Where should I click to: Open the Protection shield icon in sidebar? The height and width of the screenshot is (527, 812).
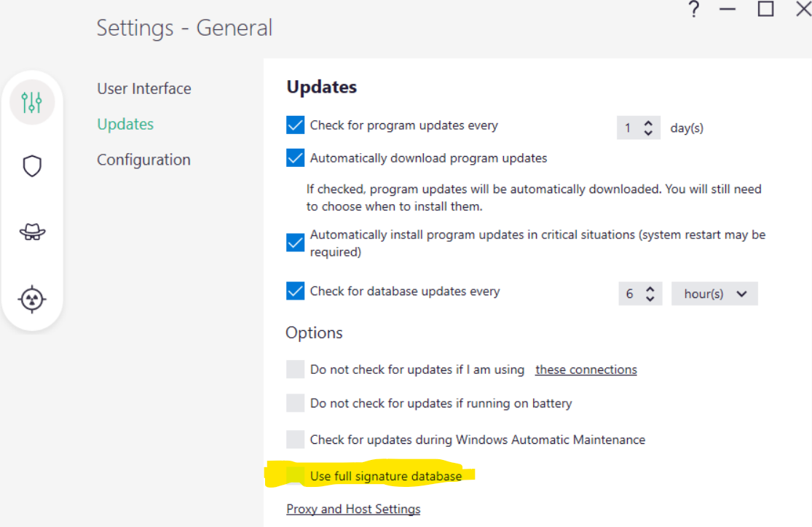32,167
